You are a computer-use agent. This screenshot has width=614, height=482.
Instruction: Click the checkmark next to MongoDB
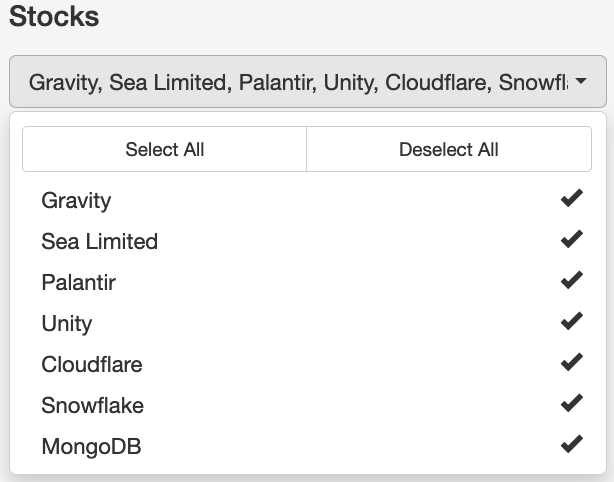coord(571,446)
